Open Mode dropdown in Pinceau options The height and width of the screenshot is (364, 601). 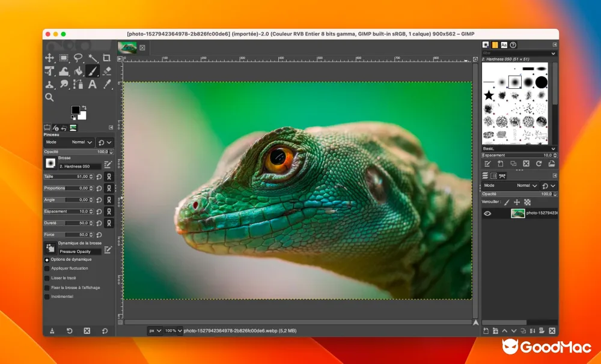click(x=69, y=142)
